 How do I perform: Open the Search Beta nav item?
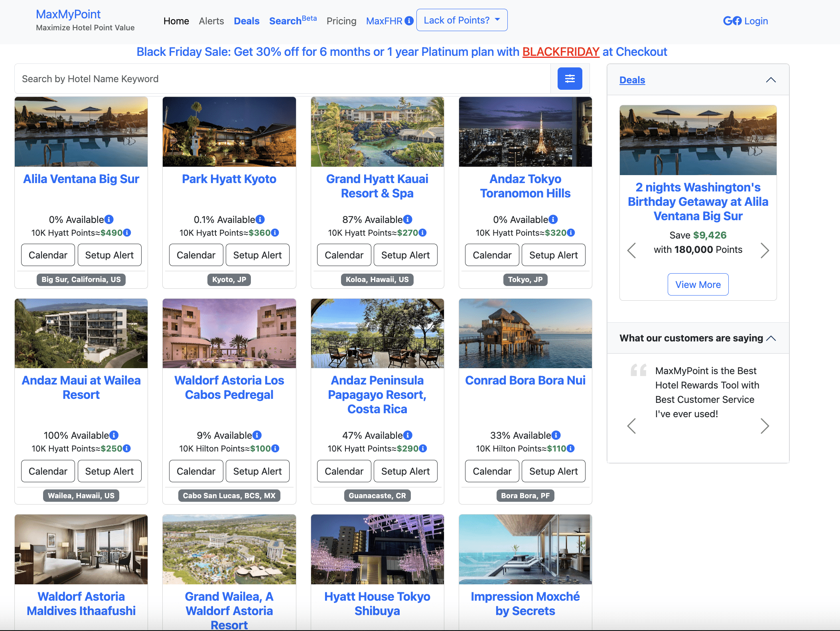[x=293, y=20]
